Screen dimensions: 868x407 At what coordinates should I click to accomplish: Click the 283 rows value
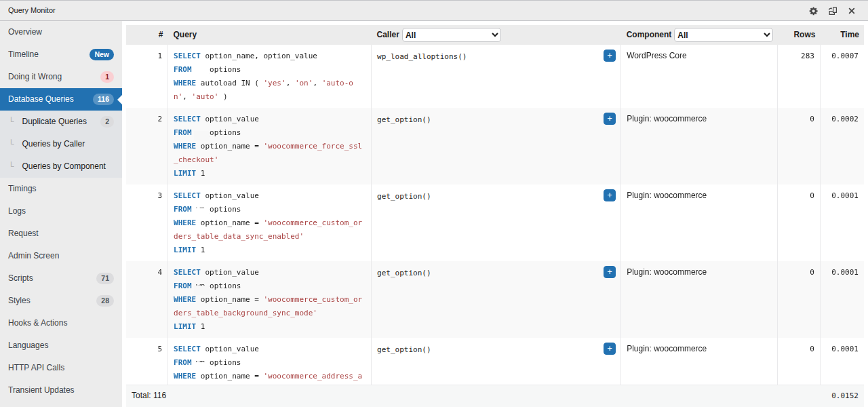tap(807, 56)
